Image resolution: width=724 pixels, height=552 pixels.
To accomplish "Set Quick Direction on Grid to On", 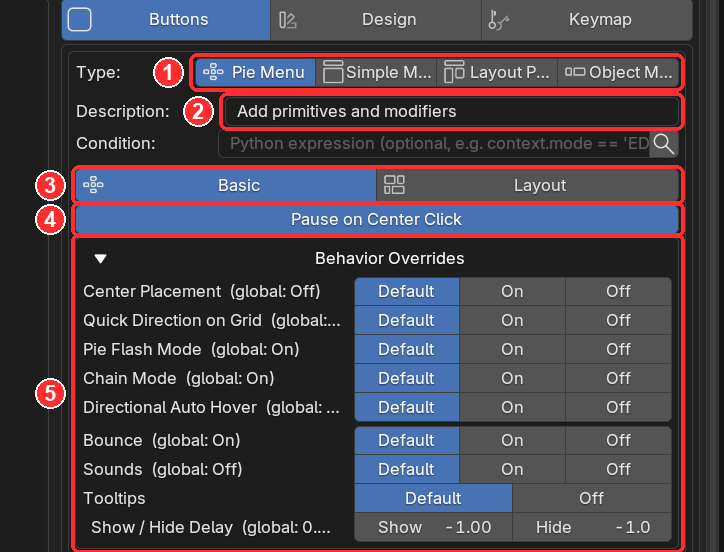I will [x=512, y=320].
